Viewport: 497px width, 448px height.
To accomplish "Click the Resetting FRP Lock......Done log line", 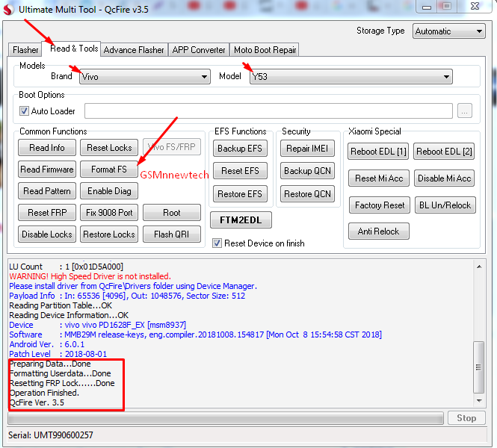I will (x=62, y=383).
